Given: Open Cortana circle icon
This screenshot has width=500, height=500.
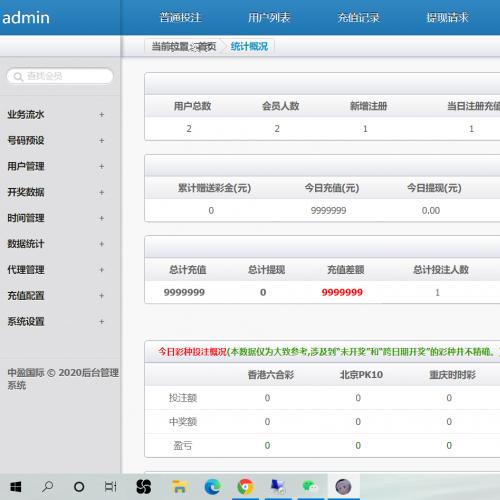Looking at the screenshot, I should tap(79, 487).
